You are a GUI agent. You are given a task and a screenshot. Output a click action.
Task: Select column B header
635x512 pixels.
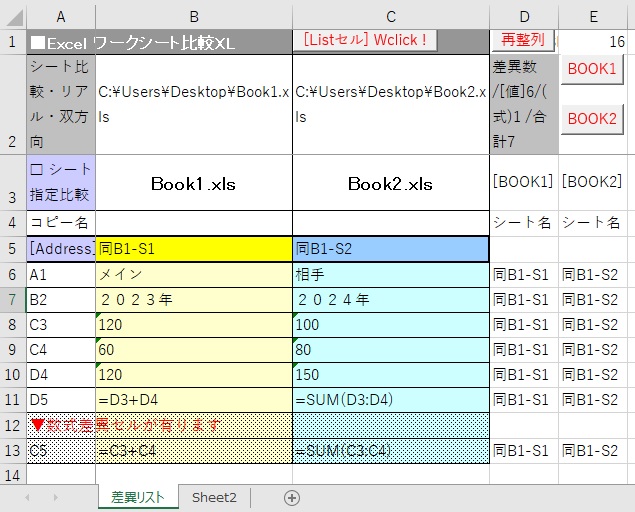pos(194,16)
